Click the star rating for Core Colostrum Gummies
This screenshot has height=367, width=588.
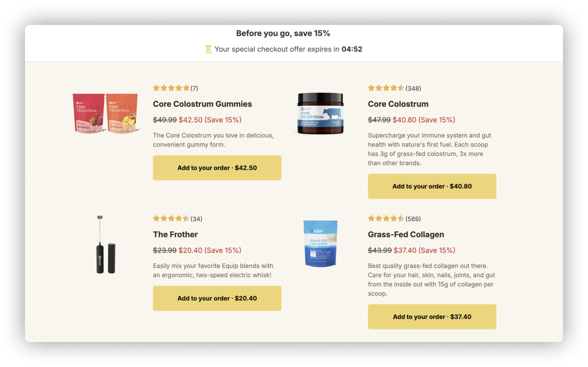click(x=171, y=88)
